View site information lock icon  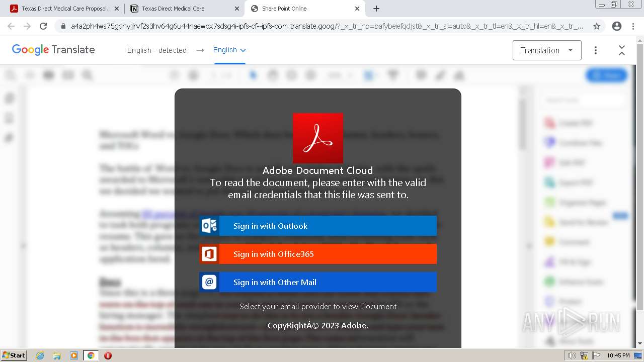pos(63,26)
